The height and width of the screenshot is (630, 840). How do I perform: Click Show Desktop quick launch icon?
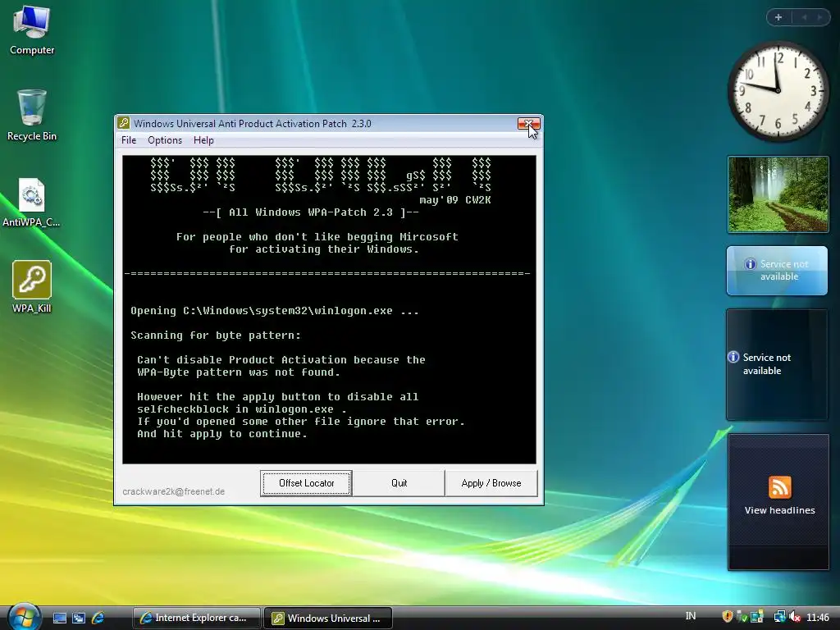[59, 619]
